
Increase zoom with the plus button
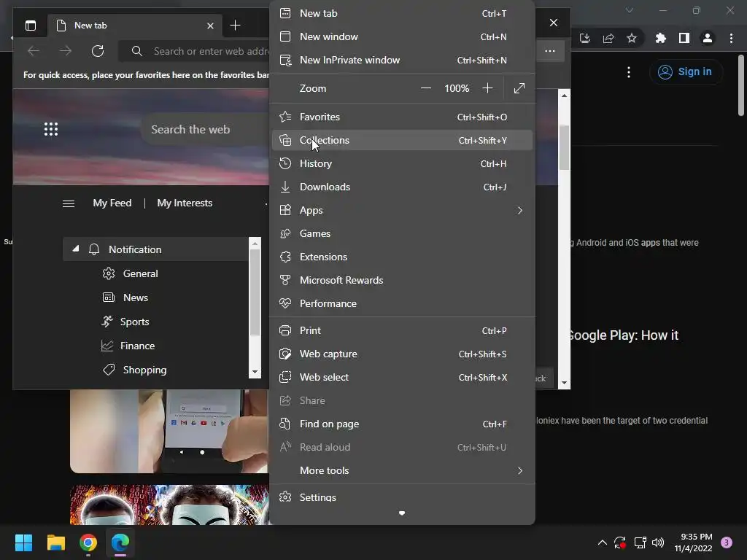pos(487,88)
